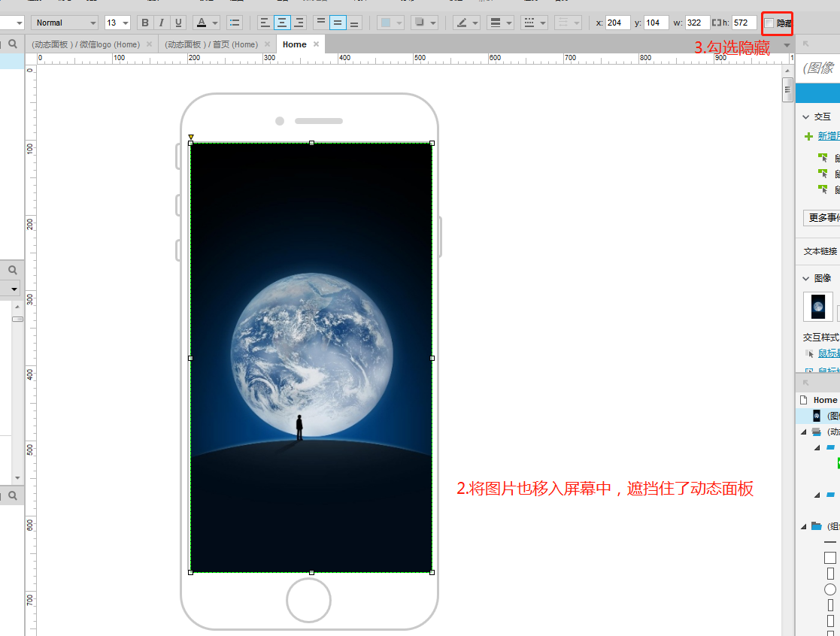Open the tab list dropdown arrow

tap(787, 45)
